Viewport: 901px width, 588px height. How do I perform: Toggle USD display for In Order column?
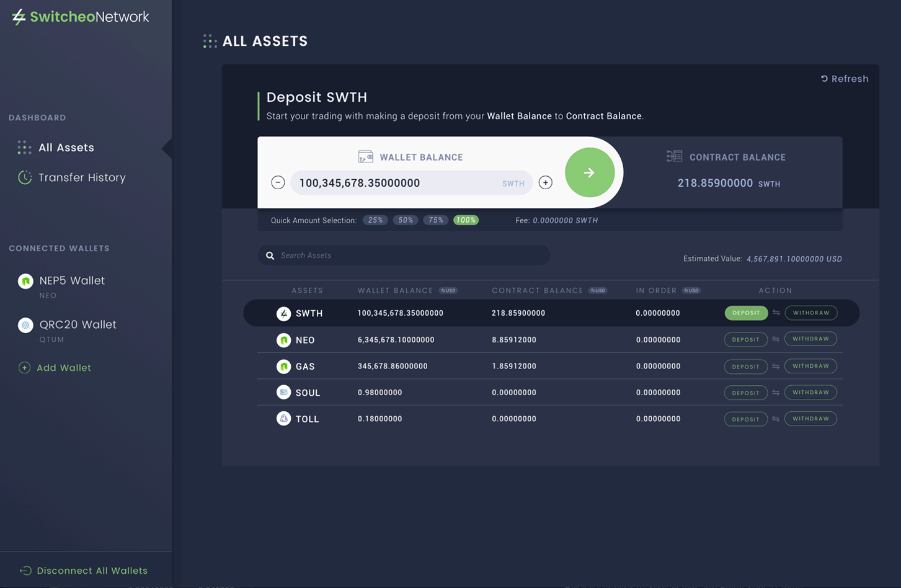click(691, 290)
